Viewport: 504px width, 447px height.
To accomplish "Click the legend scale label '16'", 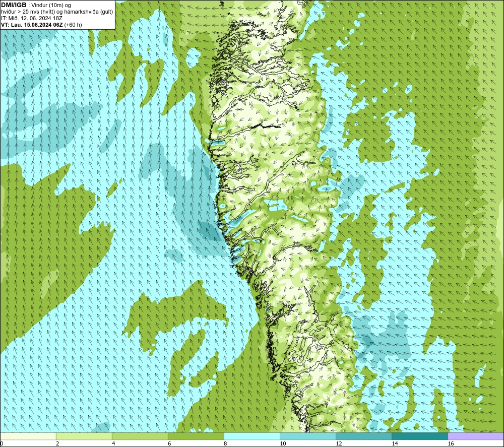I will [x=451, y=443].
